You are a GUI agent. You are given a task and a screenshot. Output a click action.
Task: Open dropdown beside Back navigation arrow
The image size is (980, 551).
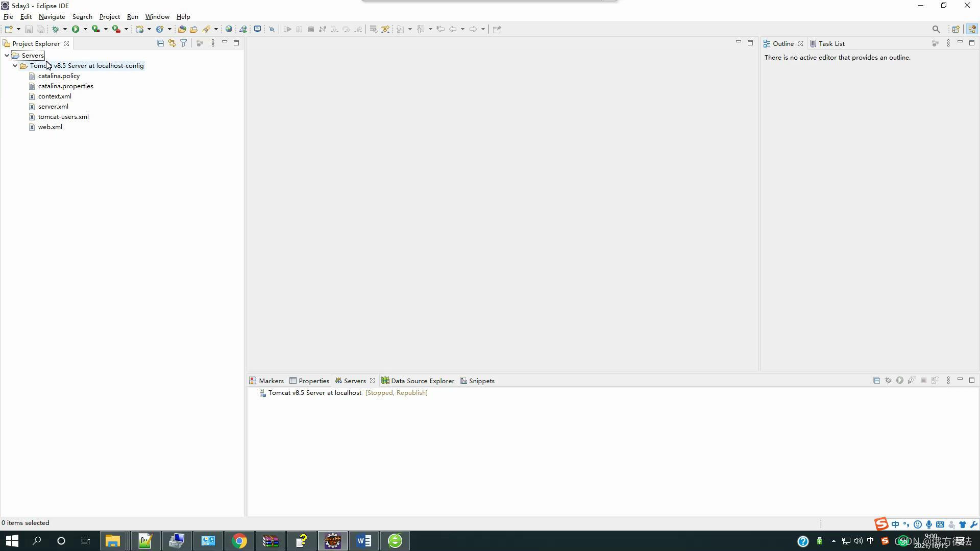462,29
